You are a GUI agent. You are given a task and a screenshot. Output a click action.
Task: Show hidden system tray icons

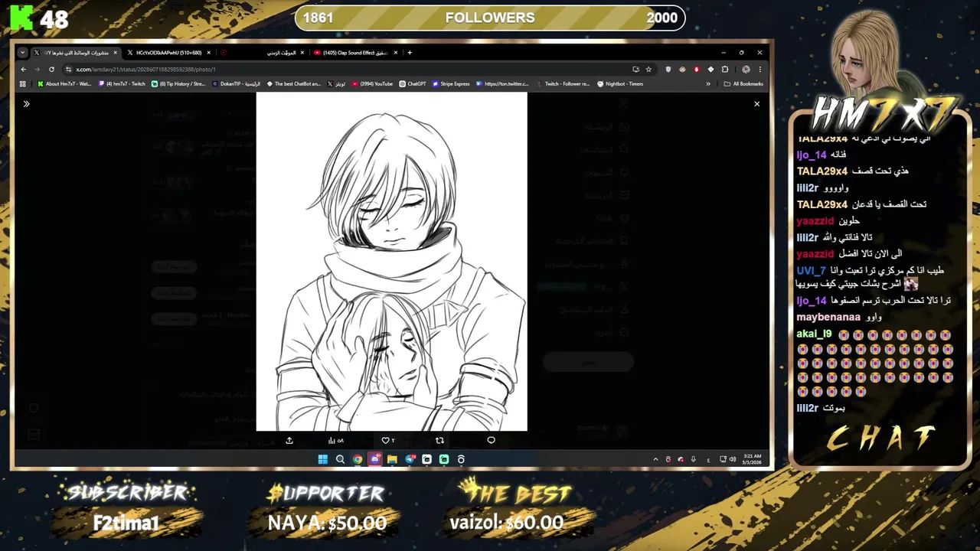[655, 459]
